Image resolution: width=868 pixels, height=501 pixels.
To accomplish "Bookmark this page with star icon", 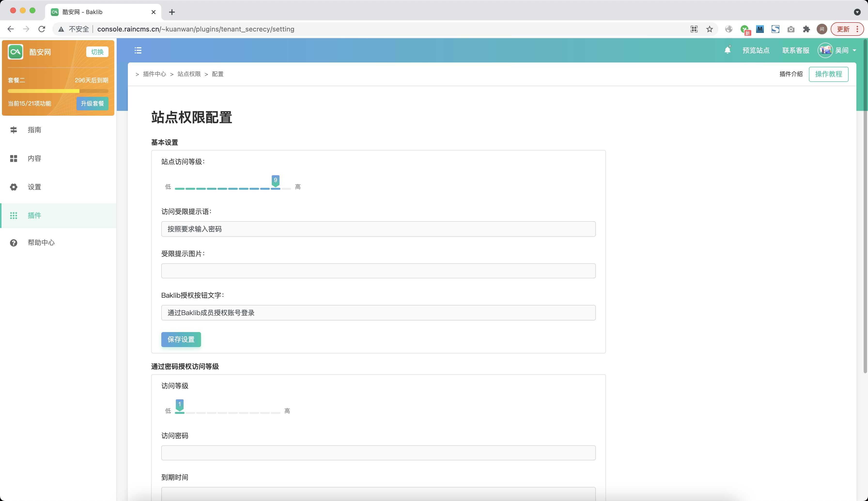I will pyautogui.click(x=709, y=29).
